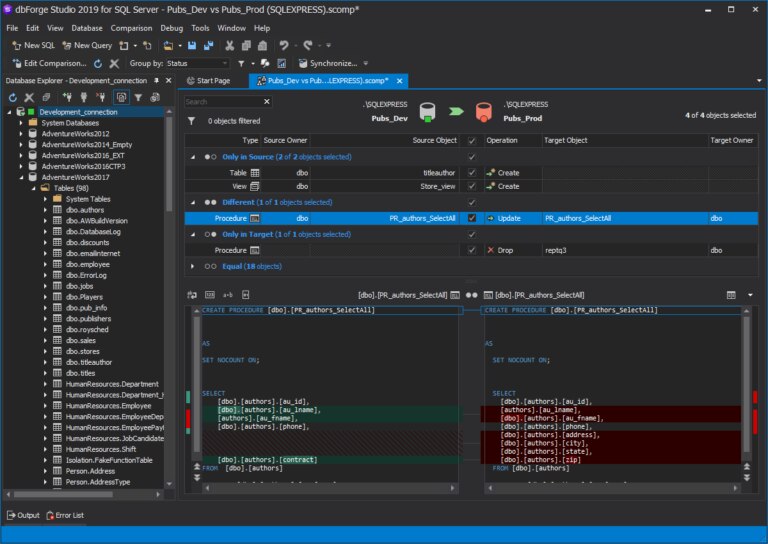Expand the AdventureWorks2012 database node
768x544 pixels.
[x=21, y=134]
